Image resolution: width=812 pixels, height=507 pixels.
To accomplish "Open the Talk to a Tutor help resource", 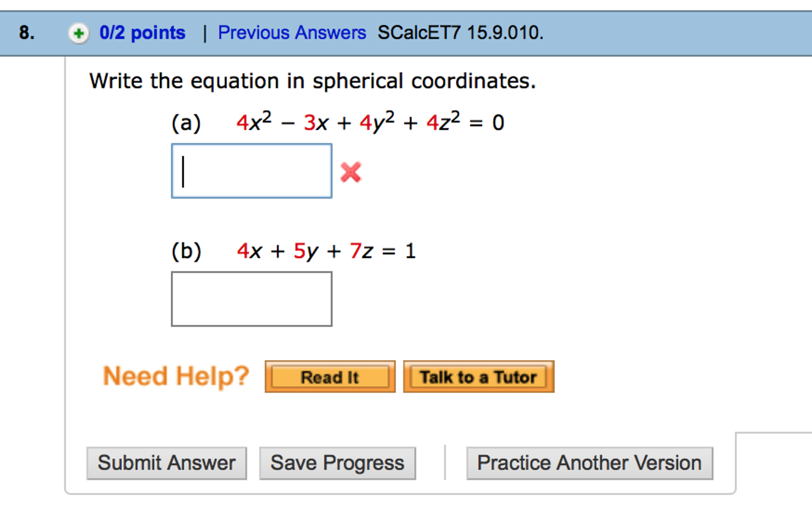I will [478, 377].
